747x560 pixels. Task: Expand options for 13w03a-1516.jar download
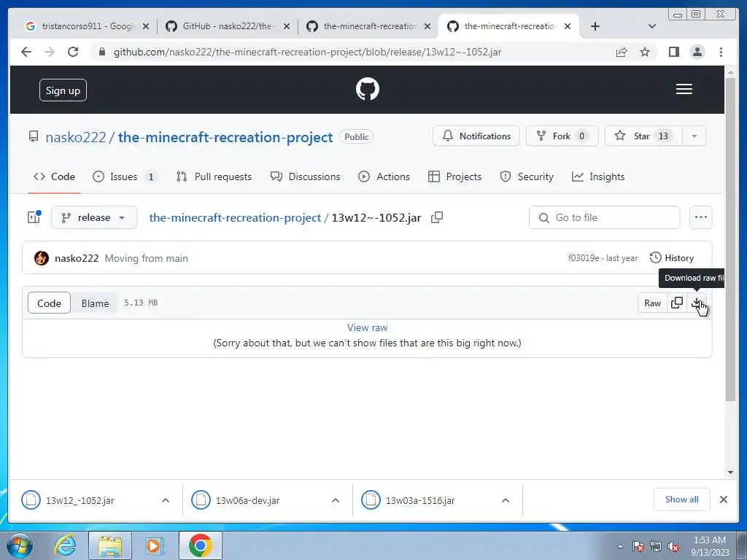point(506,500)
